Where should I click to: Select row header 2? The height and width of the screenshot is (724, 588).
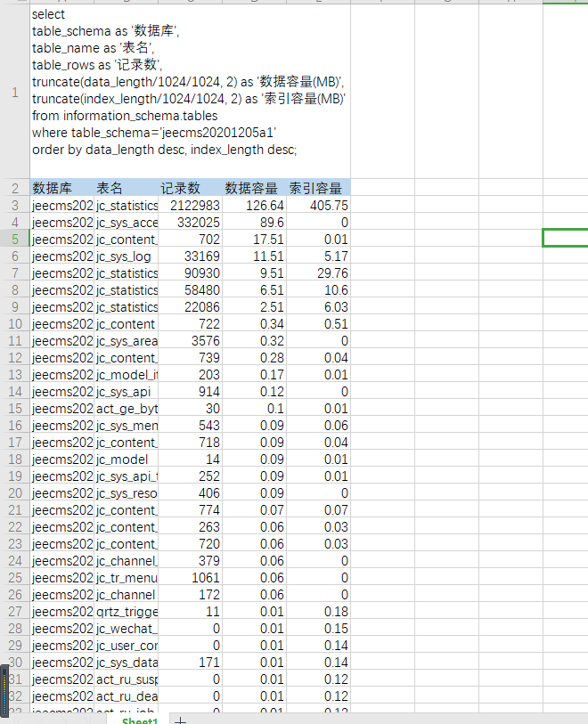[x=15, y=188]
